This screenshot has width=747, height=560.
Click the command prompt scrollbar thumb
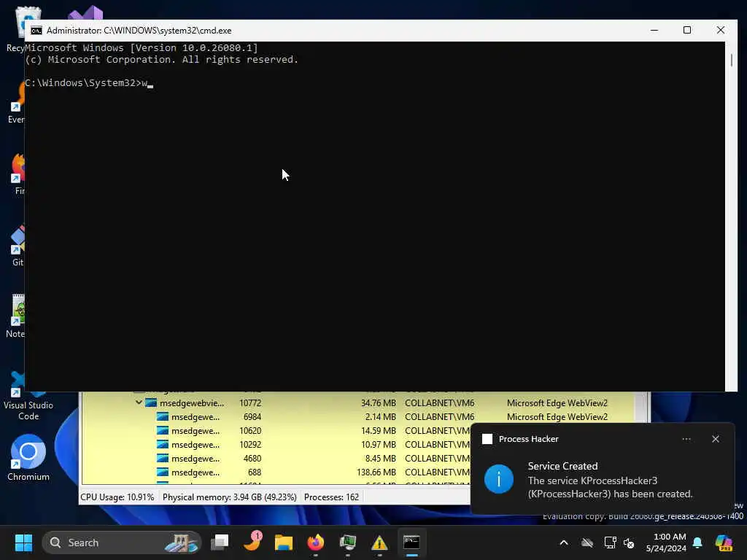click(x=731, y=60)
